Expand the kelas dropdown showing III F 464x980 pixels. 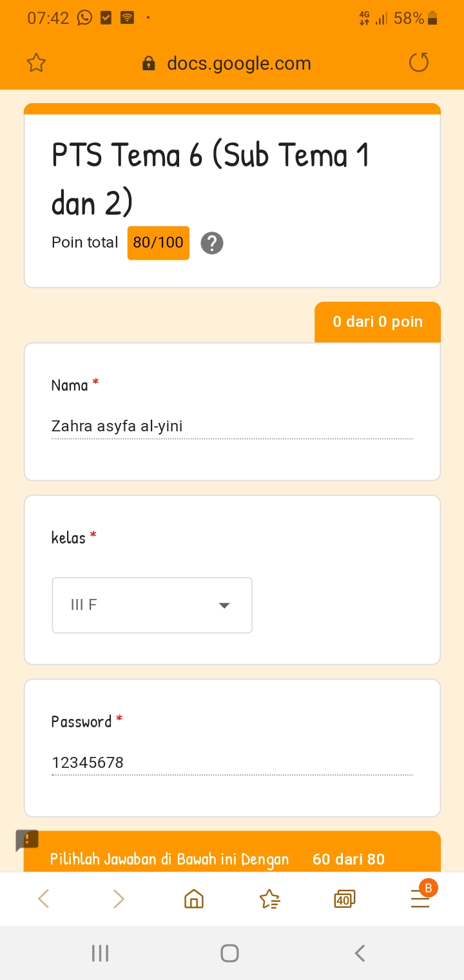click(151, 605)
